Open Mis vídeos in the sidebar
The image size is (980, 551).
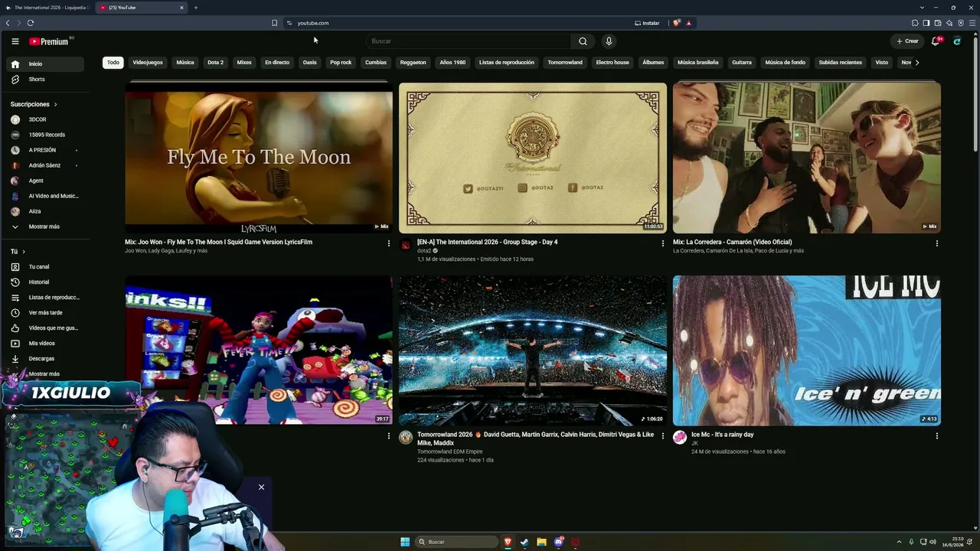(42, 344)
